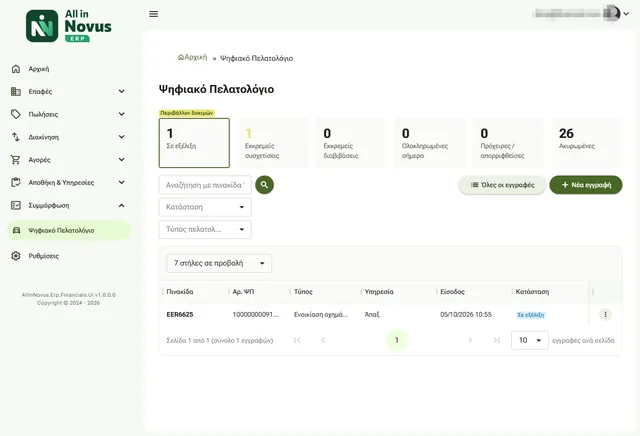Sort by Κατάσταση column header

[532, 291]
